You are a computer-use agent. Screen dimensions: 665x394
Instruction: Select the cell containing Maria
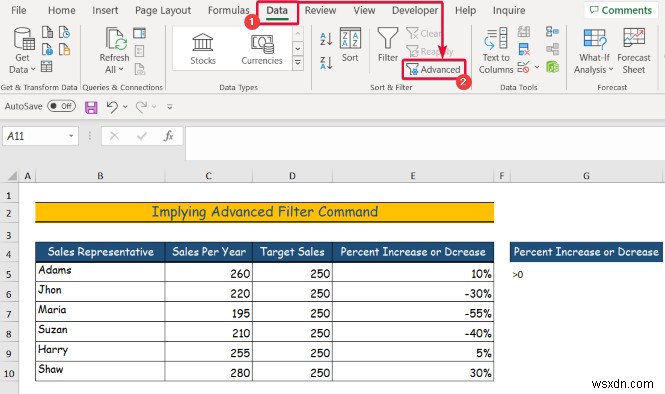click(x=100, y=312)
